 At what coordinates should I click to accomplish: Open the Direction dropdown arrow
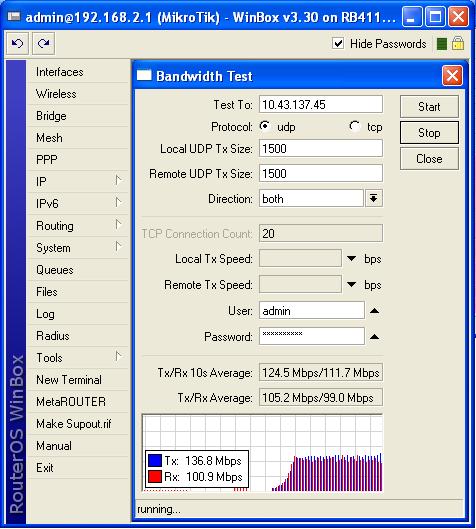pyautogui.click(x=373, y=198)
